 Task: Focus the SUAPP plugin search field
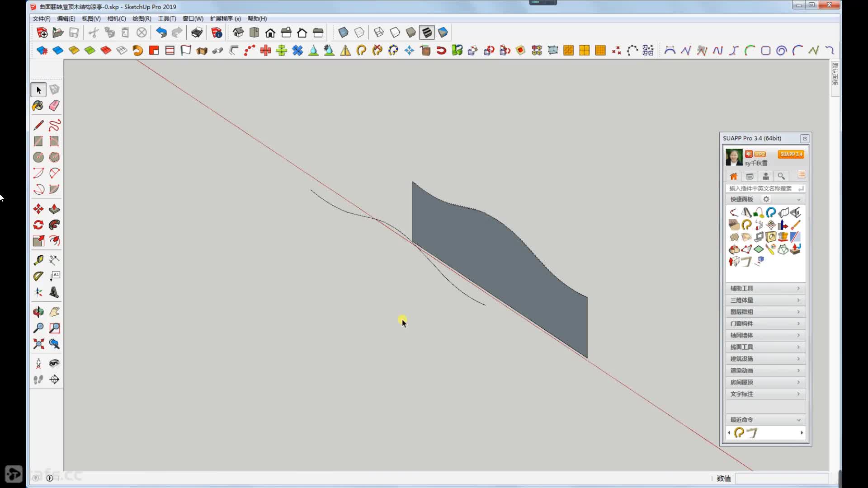coord(765,188)
